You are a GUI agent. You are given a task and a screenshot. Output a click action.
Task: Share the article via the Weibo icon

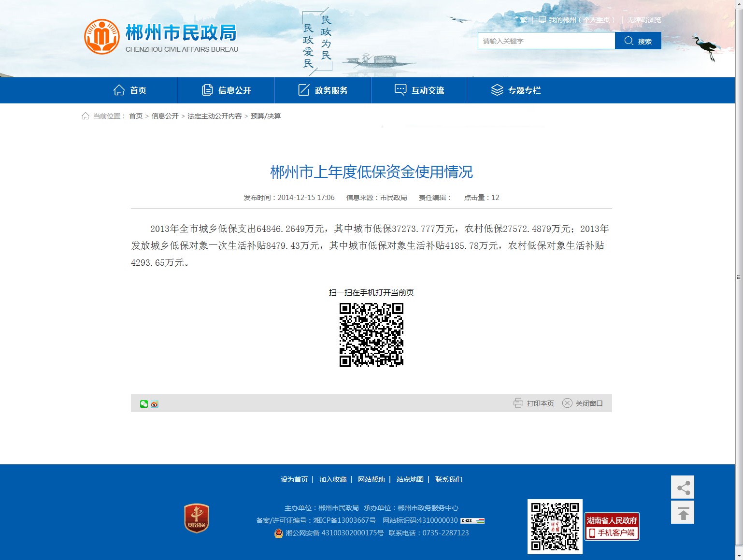pos(155,404)
